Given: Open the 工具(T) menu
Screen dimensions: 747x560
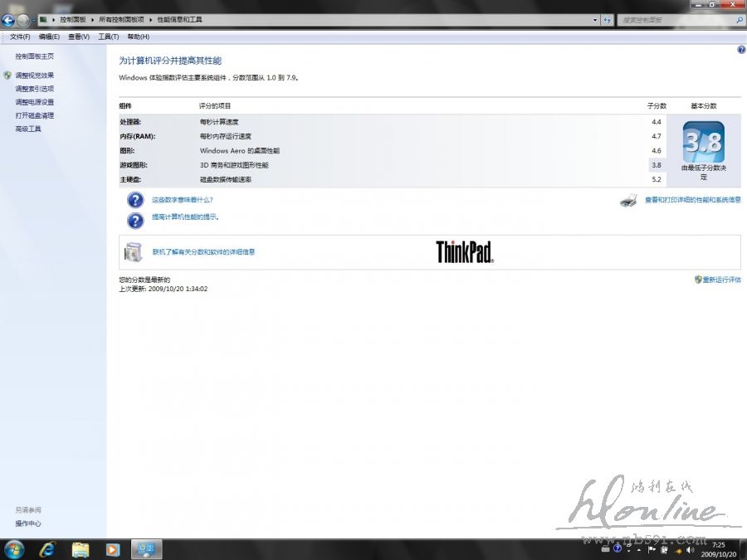Looking at the screenshot, I should tap(108, 37).
